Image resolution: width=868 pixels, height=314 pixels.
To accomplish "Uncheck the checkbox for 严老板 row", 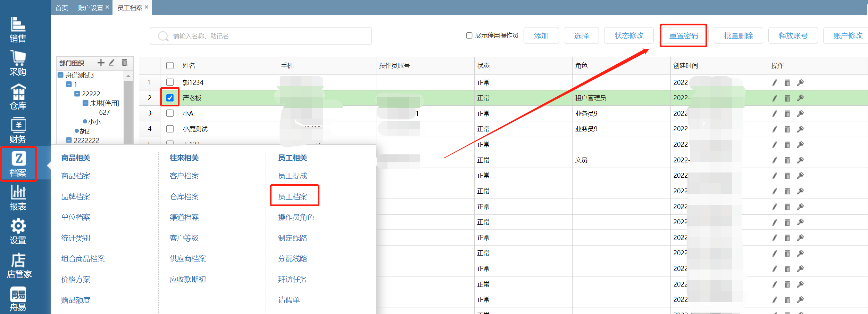I will 170,98.
